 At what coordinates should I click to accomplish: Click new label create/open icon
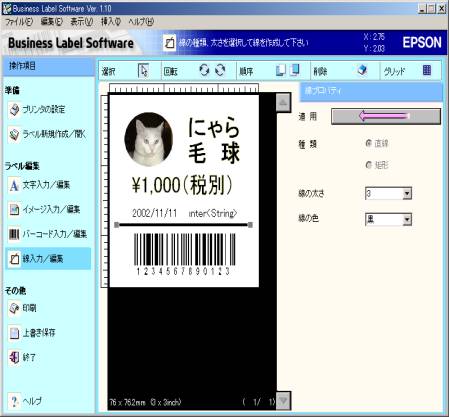pyautogui.click(x=14, y=135)
